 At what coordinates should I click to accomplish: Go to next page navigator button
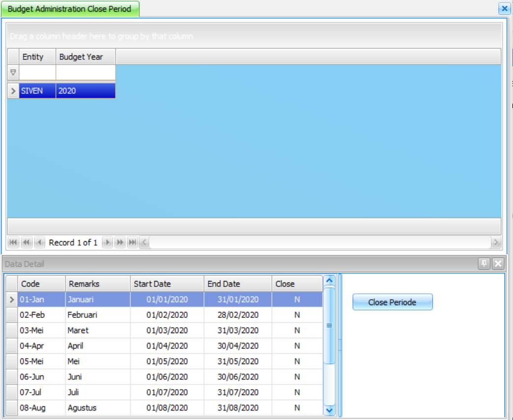click(120, 242)
